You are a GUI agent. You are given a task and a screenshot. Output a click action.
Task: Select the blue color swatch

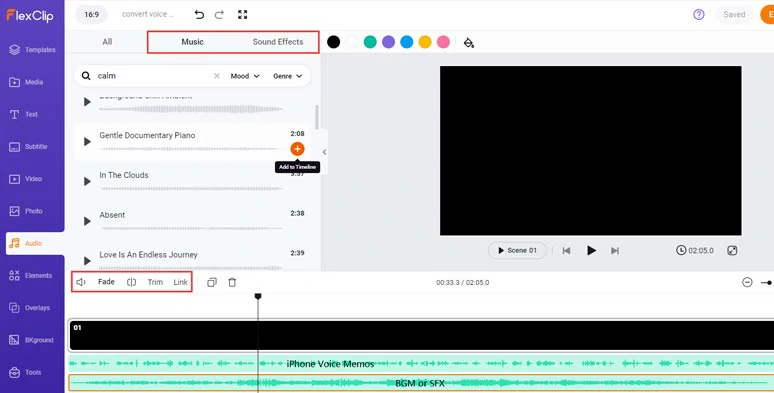(x=407, y=42)
